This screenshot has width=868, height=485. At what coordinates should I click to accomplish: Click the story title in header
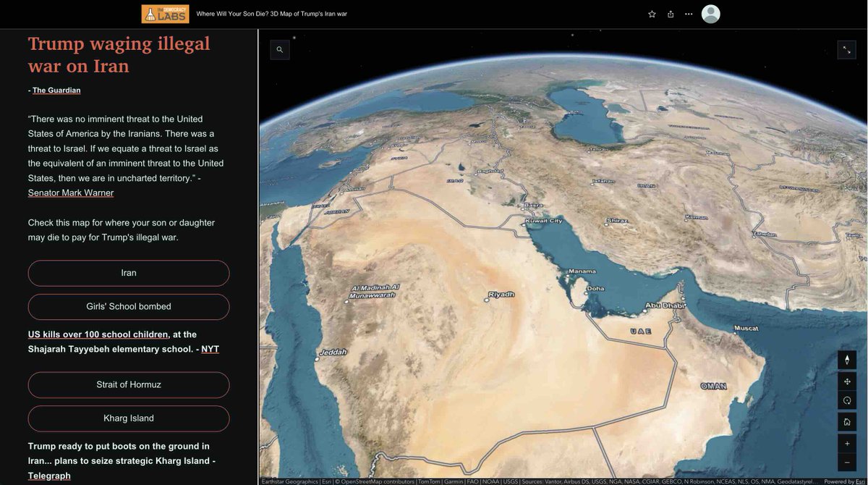point(272,14)
